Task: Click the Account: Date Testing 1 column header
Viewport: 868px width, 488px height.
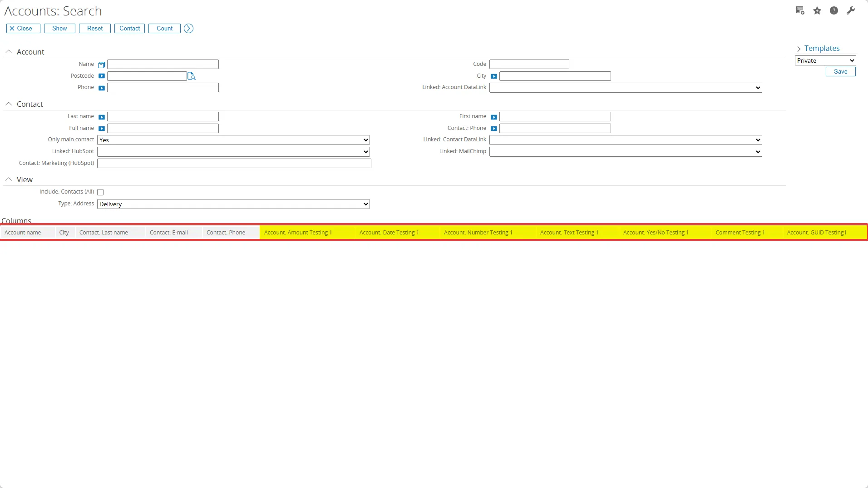Action: [389, 233]
